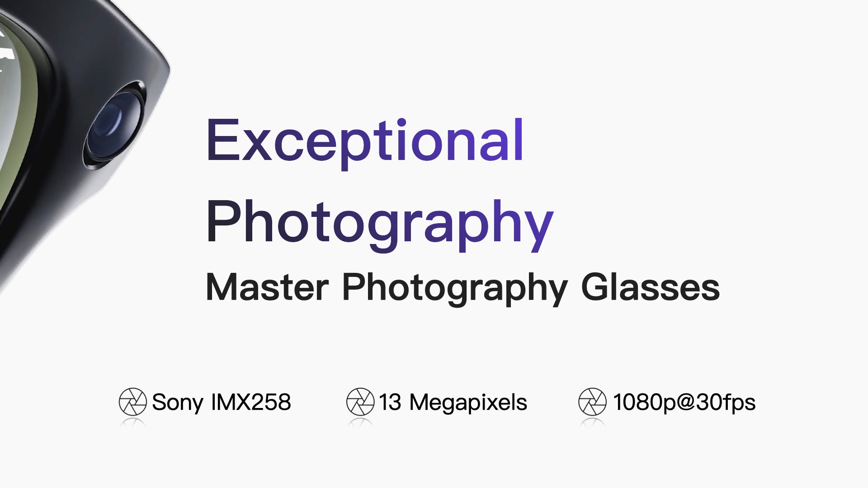The width and height of the screenshot is (868, 488).
Task: Click the word Glasses in the subtitle
Action: [x=650, y=288]
